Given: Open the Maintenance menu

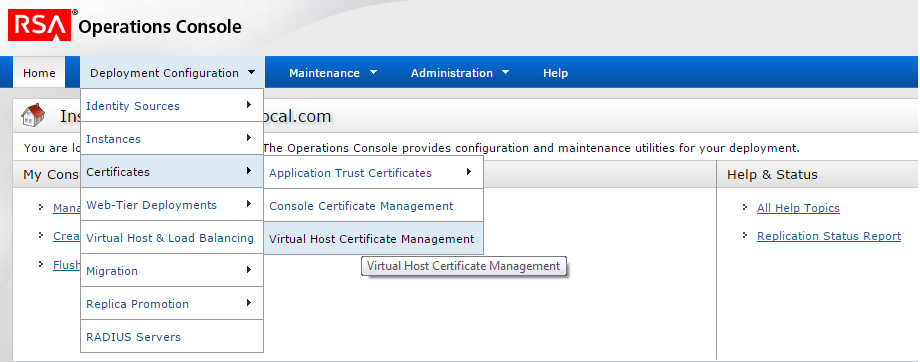Looking at the screenshot, I should point(333,73).
